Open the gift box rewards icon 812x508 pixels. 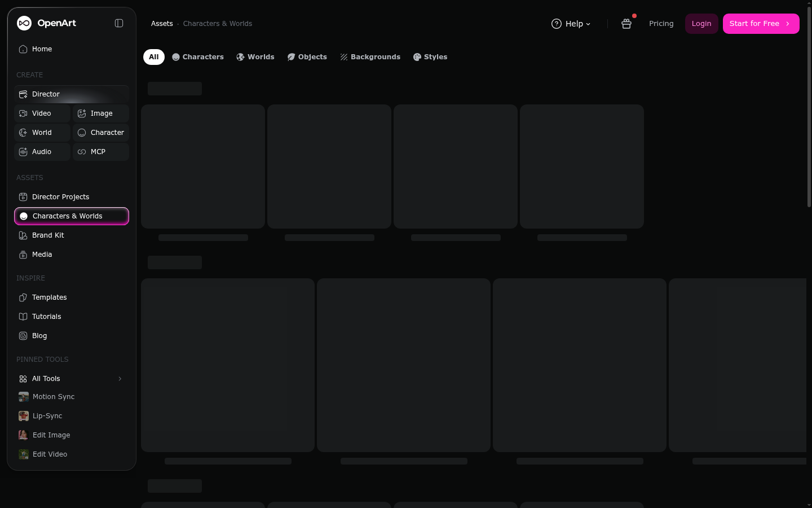click(626, 24)
